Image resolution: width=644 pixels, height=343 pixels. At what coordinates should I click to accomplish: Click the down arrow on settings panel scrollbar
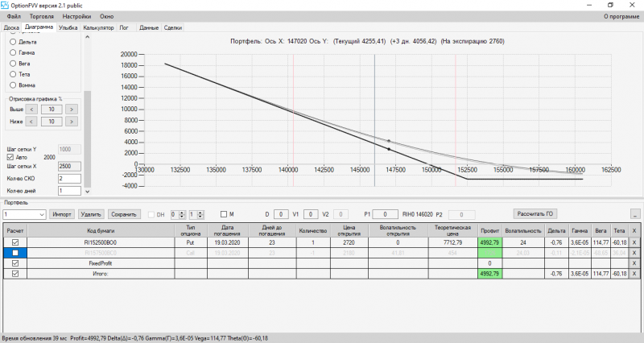point(87,192)
